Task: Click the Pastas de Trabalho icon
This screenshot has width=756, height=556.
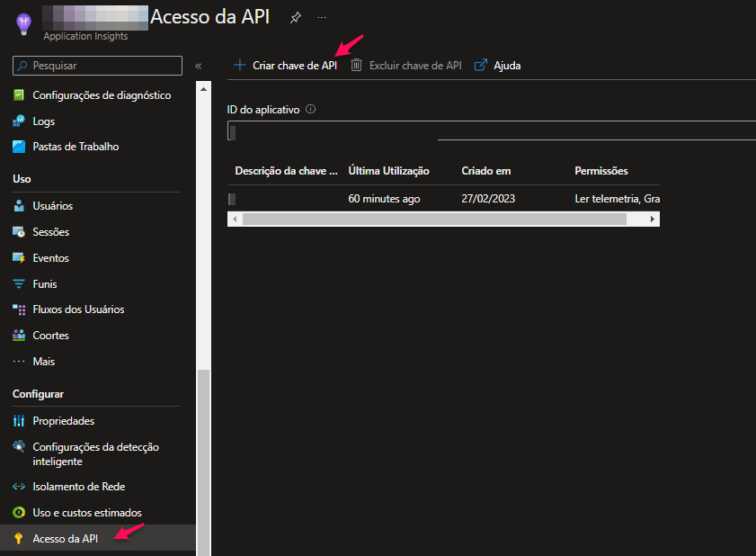Action: pyautogui.click(x=19, y=147)
